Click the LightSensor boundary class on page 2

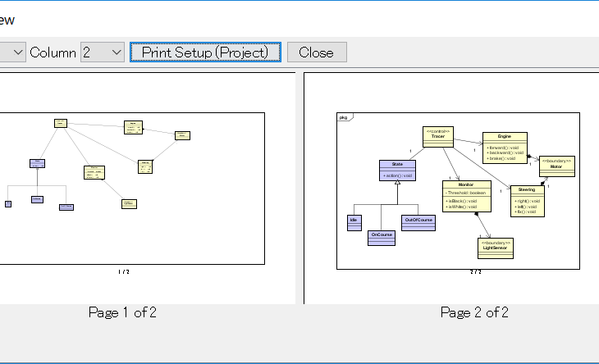click(x=495, y=248)
